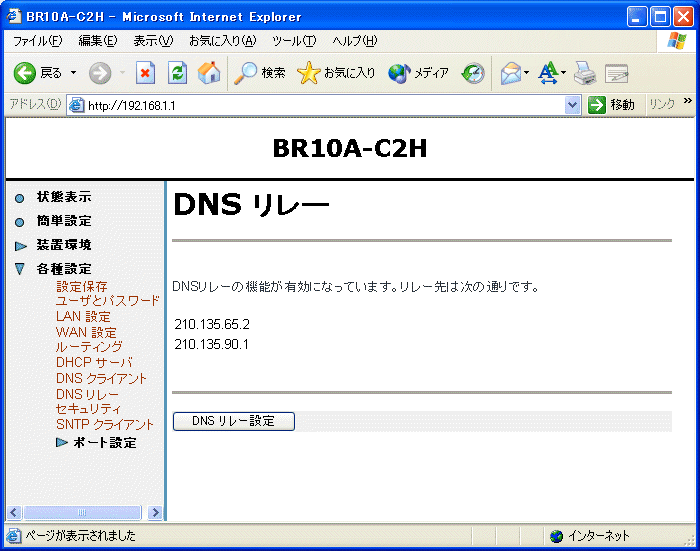This screenshot has height=551, width=700.
Task: Click the 移動 Go button
Action: click(x=612, y=105)
